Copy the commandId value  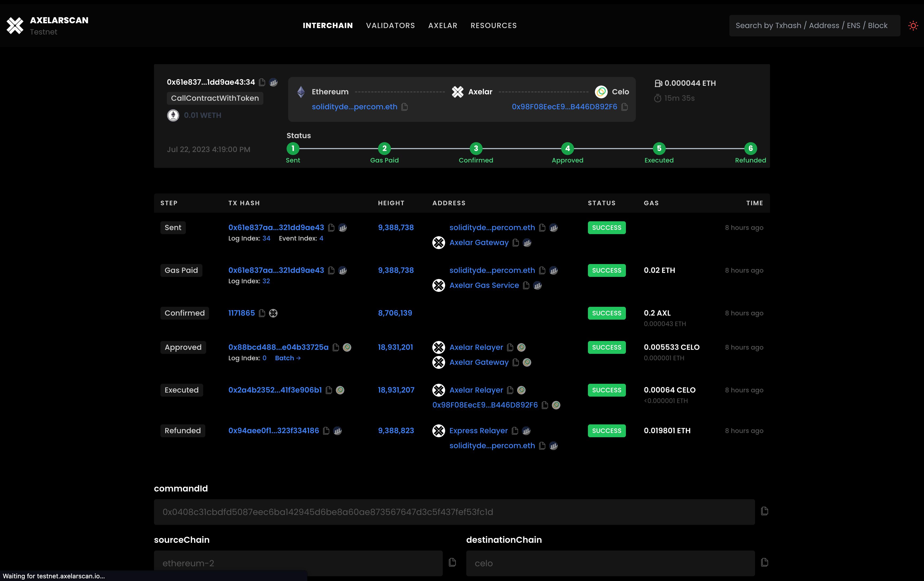(764, 511)
